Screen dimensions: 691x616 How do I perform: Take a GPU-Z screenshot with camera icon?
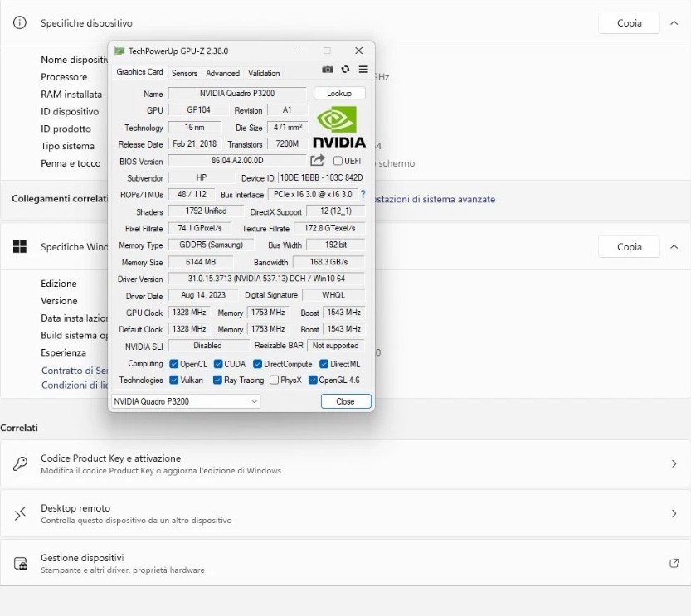[328, 70]
